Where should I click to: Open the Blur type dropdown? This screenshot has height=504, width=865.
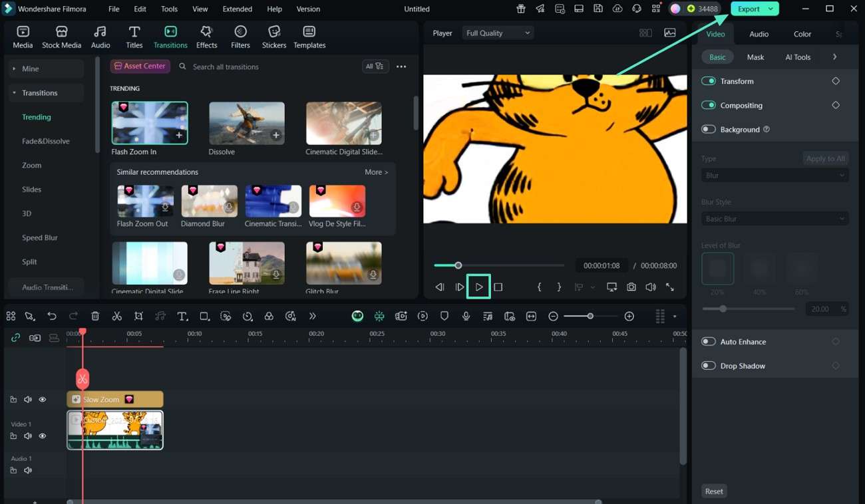point(775,176)
